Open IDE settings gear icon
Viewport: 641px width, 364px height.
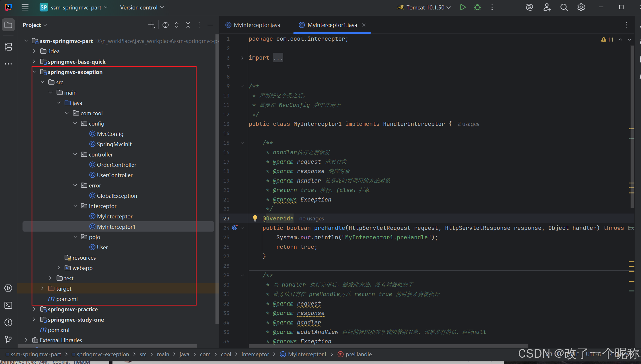point(581,7)
